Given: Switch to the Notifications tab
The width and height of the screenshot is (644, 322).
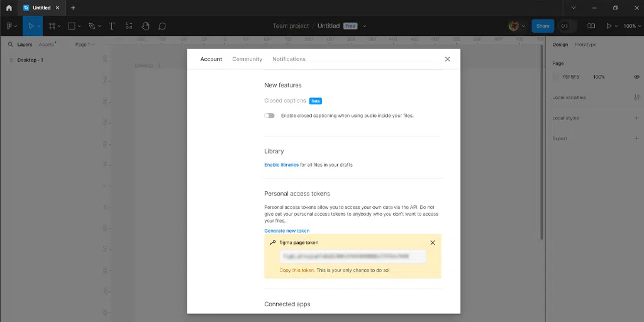Looking at the screenshot, I should point(289,59).
